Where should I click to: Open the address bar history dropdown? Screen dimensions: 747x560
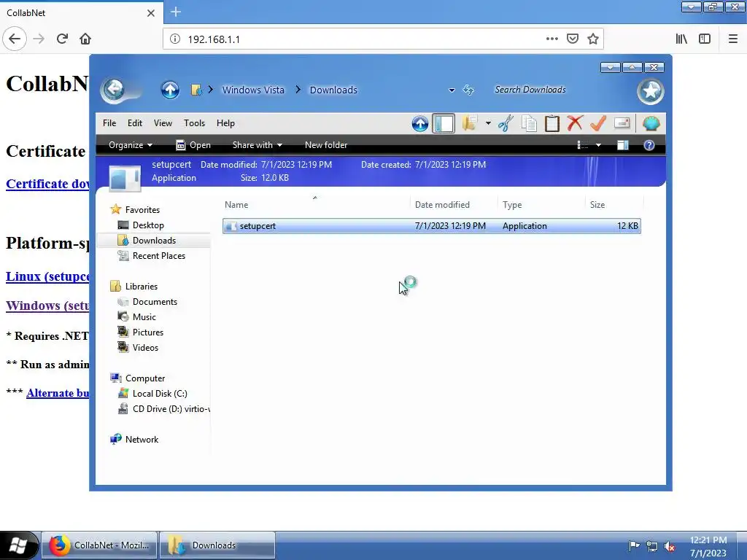452,90
